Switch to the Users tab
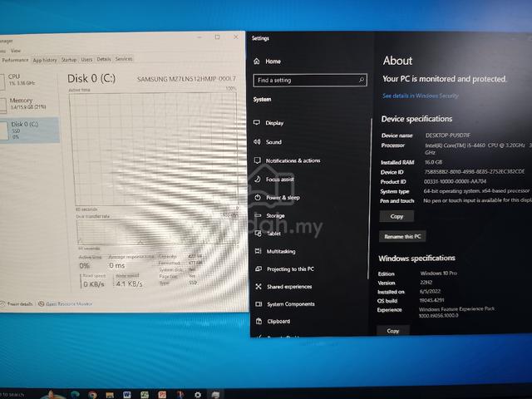This screenshot has width=532, height=399. click(x=86, y=59)
